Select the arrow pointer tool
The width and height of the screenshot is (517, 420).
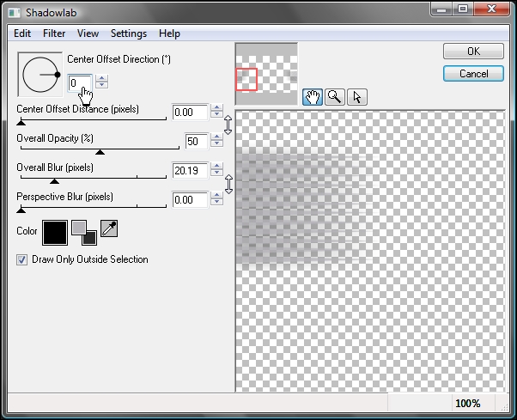pos(357,97)
